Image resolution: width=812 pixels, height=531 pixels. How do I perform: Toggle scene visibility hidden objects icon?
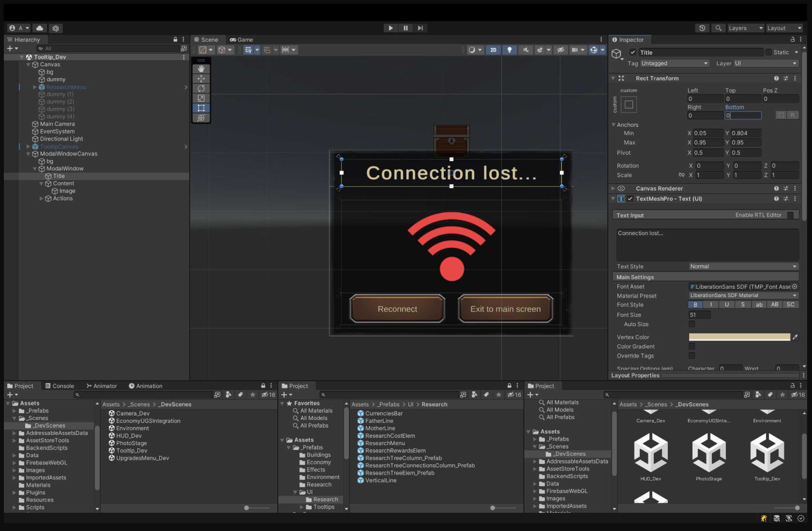(561, 50)
